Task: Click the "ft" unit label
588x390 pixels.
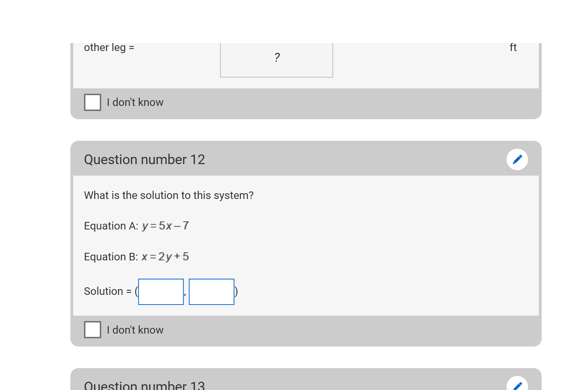Action: pos(513,47)
